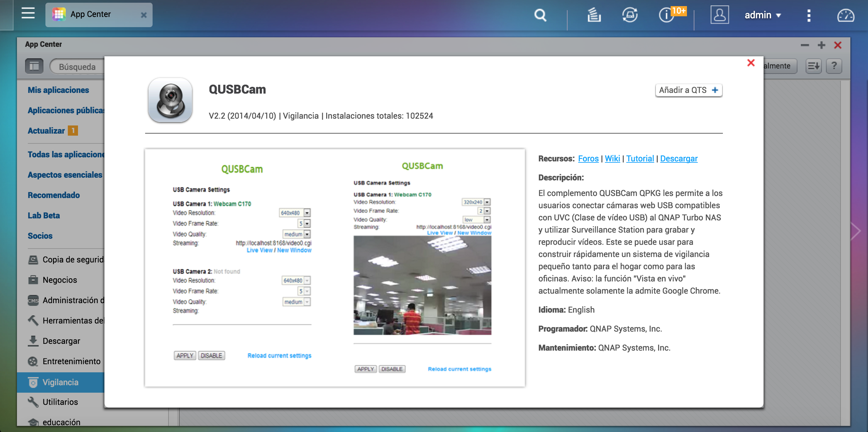Viewport: 868px width, 432px height.
Task: Open Lab Beta category
Action: coord(44,215)
